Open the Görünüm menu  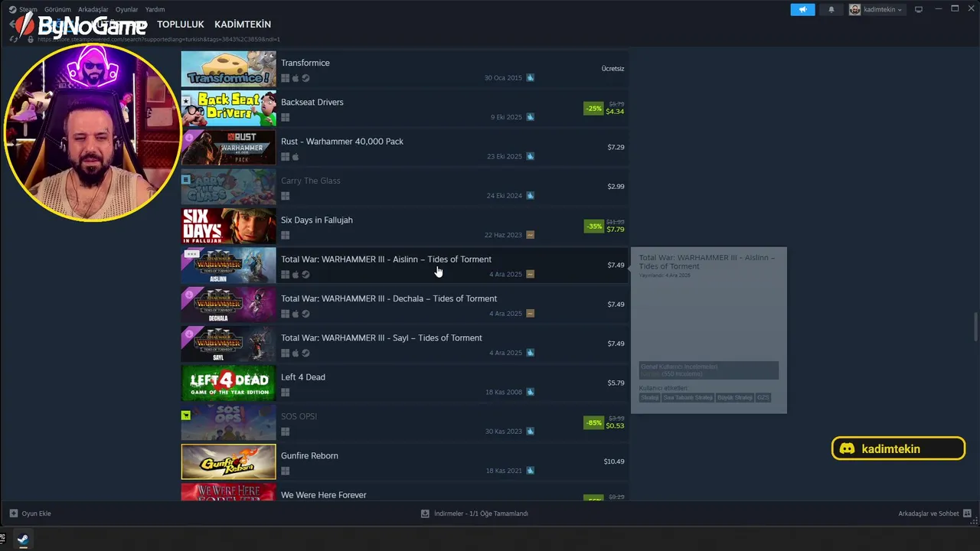[x=57, y=10]
